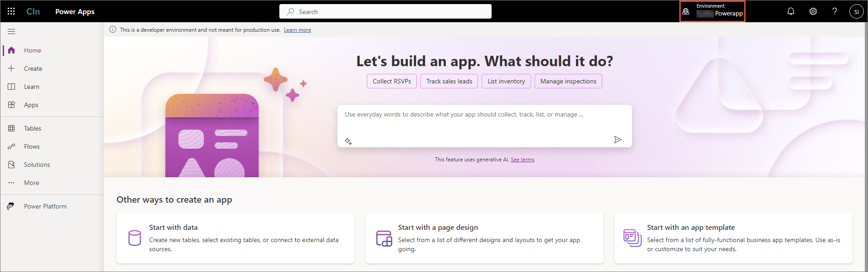Open Solutions in navigation
Image resolution: width=868 pixels, height=272 pixels.
[x=52, y=165]
